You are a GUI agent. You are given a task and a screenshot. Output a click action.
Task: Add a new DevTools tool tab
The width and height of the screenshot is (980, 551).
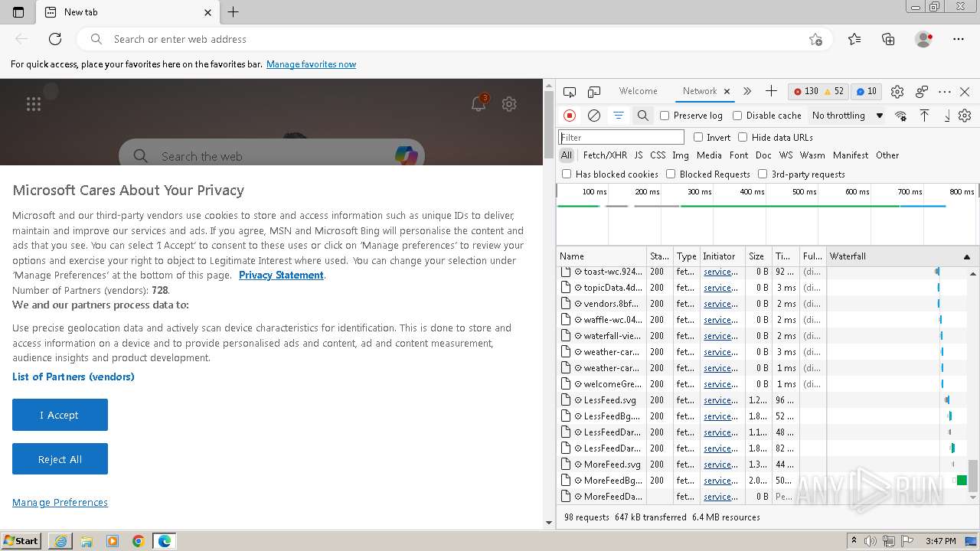pyautogui.click(x=771, y=91)
